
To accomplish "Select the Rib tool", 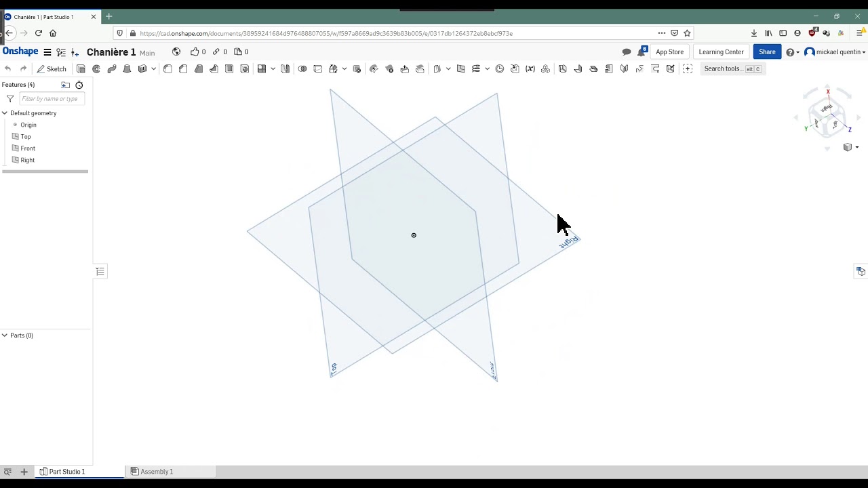I will pos(214,68).
